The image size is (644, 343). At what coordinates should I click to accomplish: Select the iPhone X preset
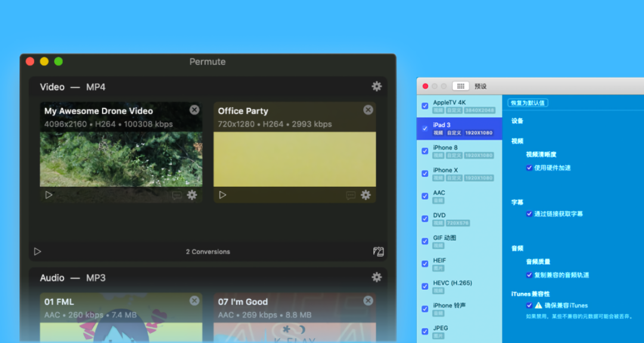coord(459,174)
